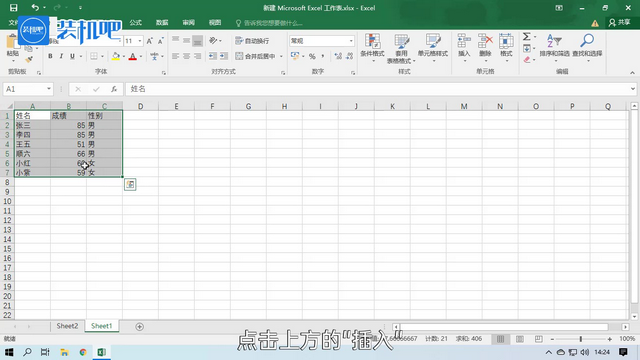Switch to the Sheet2 tab
The height and width of the screenshot is (360, 640).
point(67,326)
